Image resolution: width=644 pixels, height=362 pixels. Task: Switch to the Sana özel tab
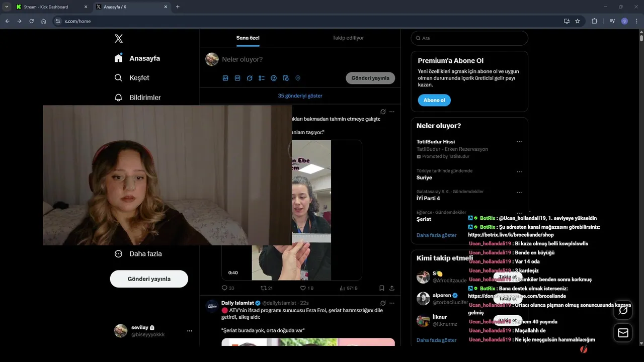tap(248, 38)
